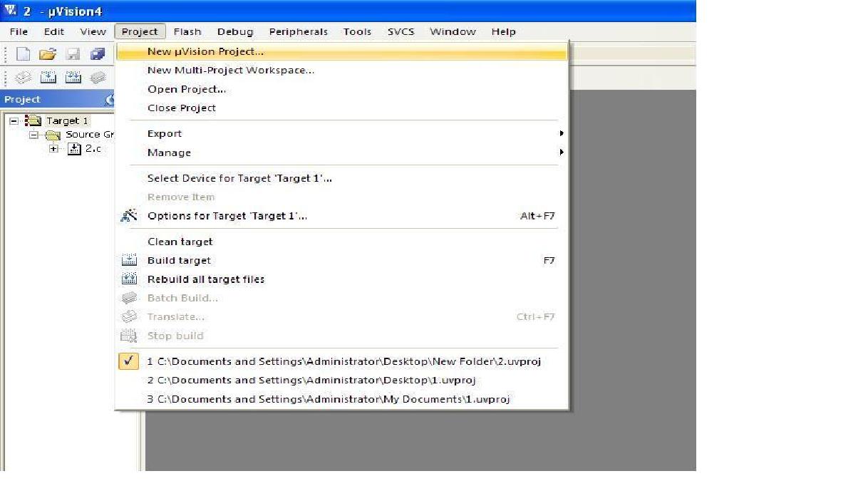Click the Save All toolbar icon
This screenshot has height=486, width=868.
pyautogui.click(x=98, y=54)
